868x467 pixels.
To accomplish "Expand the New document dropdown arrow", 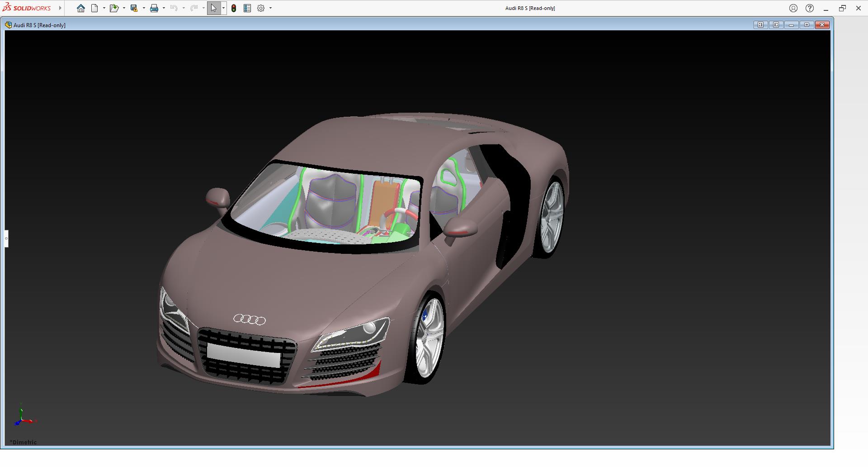I will pos(104,8).
